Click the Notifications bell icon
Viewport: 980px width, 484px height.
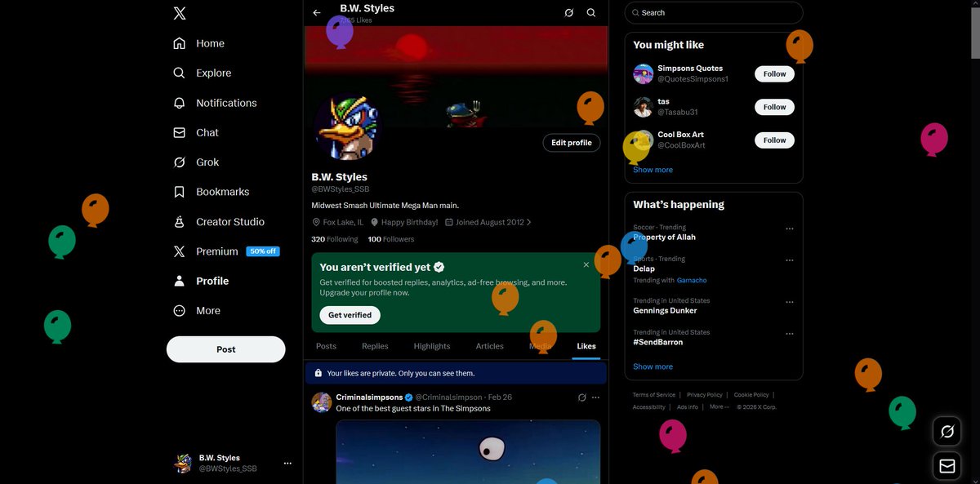[180, 103]
